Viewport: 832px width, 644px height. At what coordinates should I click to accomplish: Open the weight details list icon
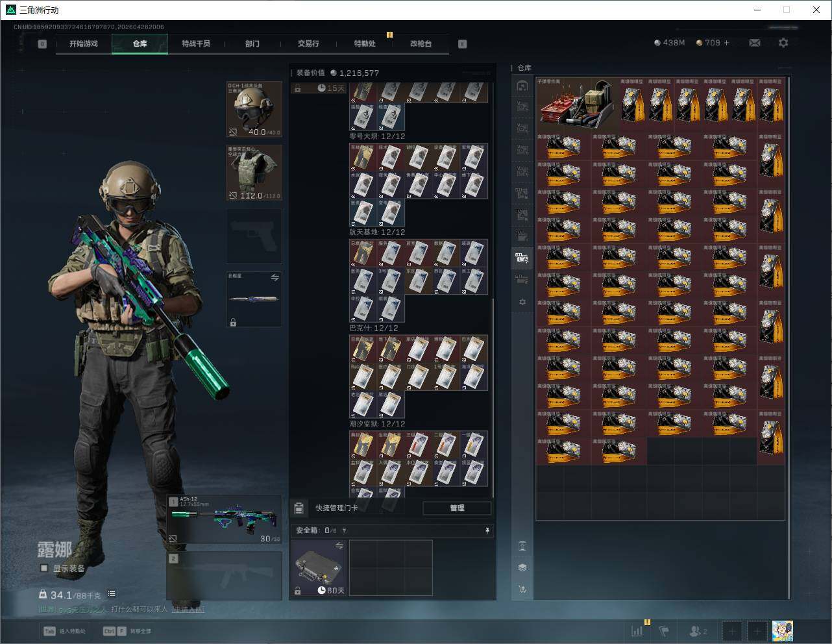click(x=112, y=593)
